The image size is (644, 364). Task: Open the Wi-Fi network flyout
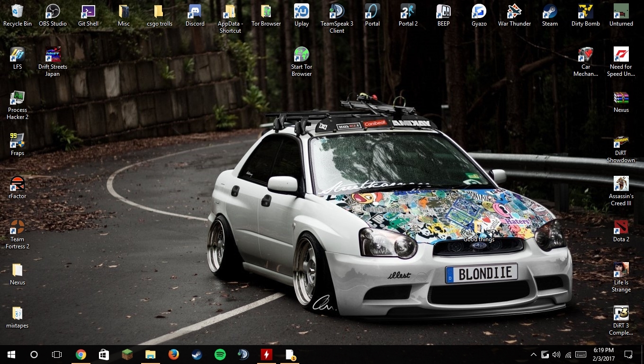point(568,355)
